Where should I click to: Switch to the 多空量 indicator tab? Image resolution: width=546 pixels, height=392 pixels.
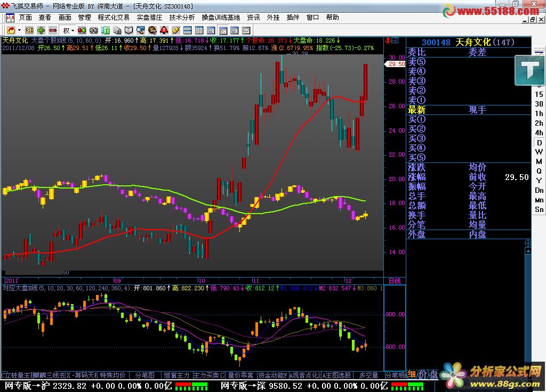pyautogui.click(x=369, y=375)
